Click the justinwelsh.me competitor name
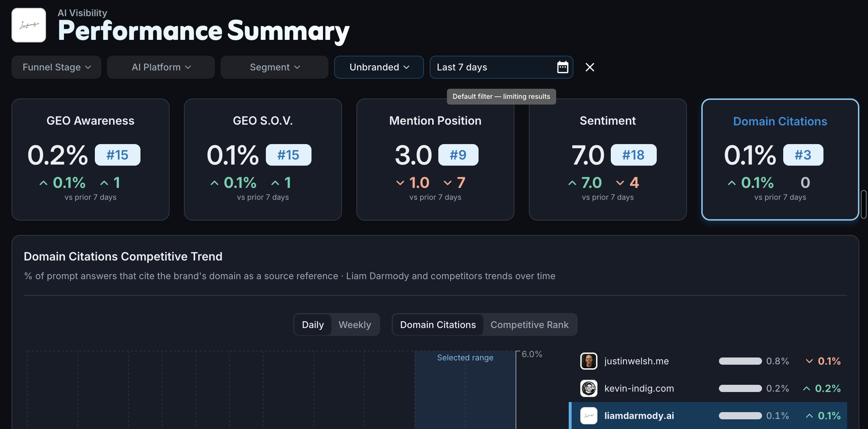 637,361
